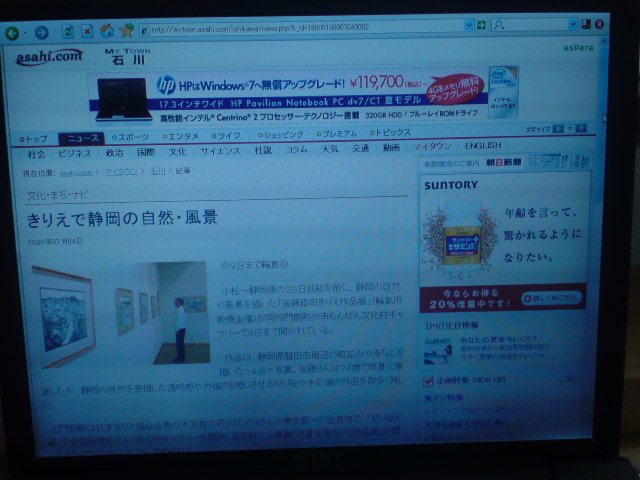Click the red check icon by 企画特集
This screenshot has width=640, height=480.
tap(427, 382)
